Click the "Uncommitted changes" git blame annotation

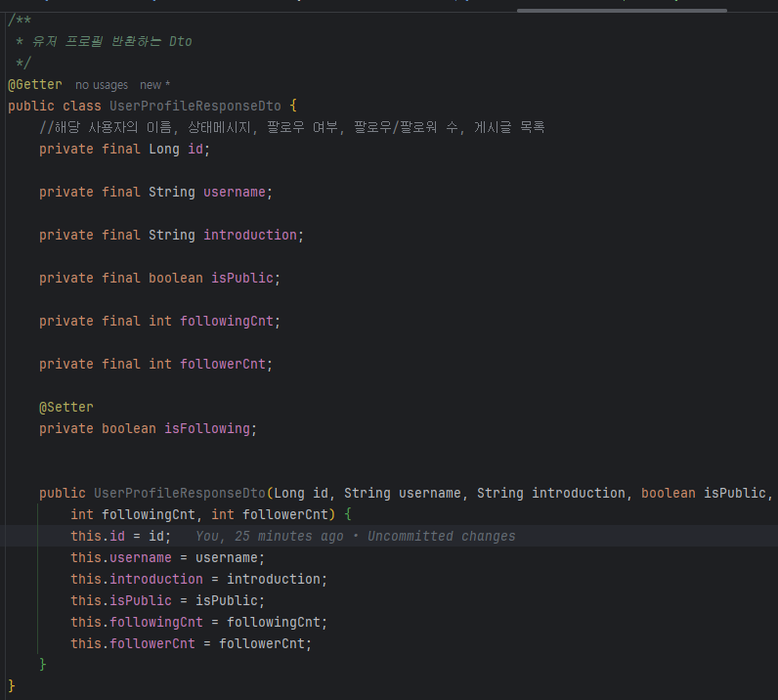click(x=441, y=536)
